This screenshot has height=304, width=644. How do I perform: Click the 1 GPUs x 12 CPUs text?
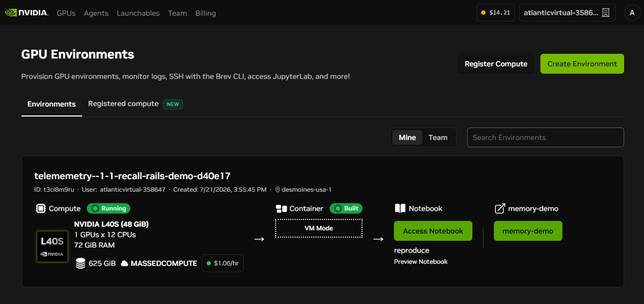click(x=105, y=235)
